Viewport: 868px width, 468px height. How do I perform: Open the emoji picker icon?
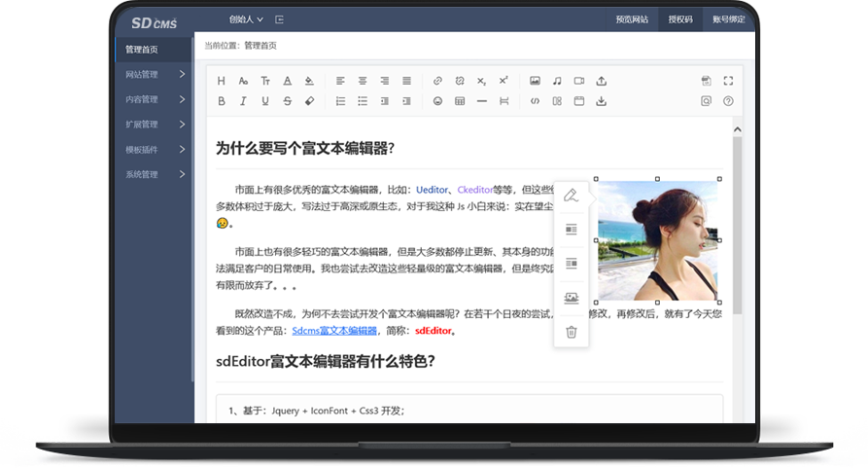point(437,101)
